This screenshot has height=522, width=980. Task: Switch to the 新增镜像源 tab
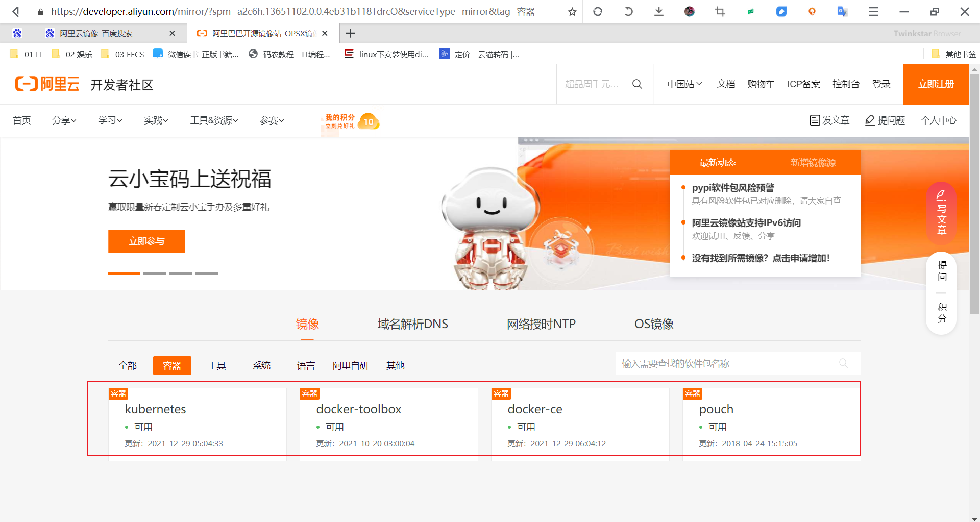click(813, 163)
